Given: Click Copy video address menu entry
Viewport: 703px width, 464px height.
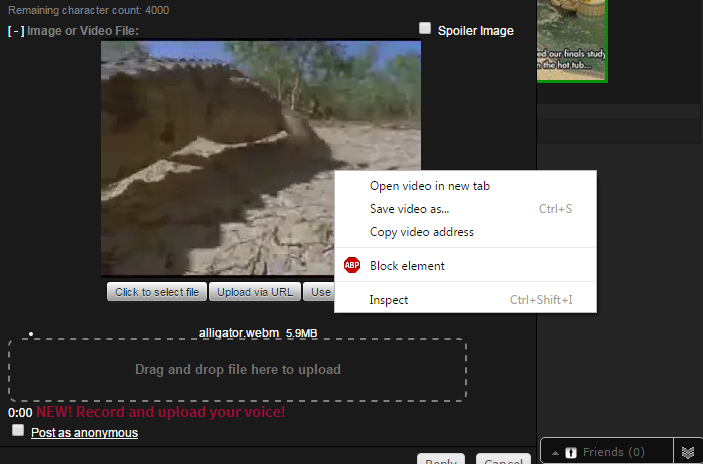Looking at the screenshot, I should tap(421, 232).
